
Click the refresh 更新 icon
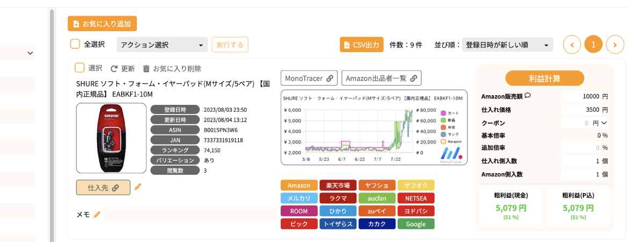pos(114,69)
